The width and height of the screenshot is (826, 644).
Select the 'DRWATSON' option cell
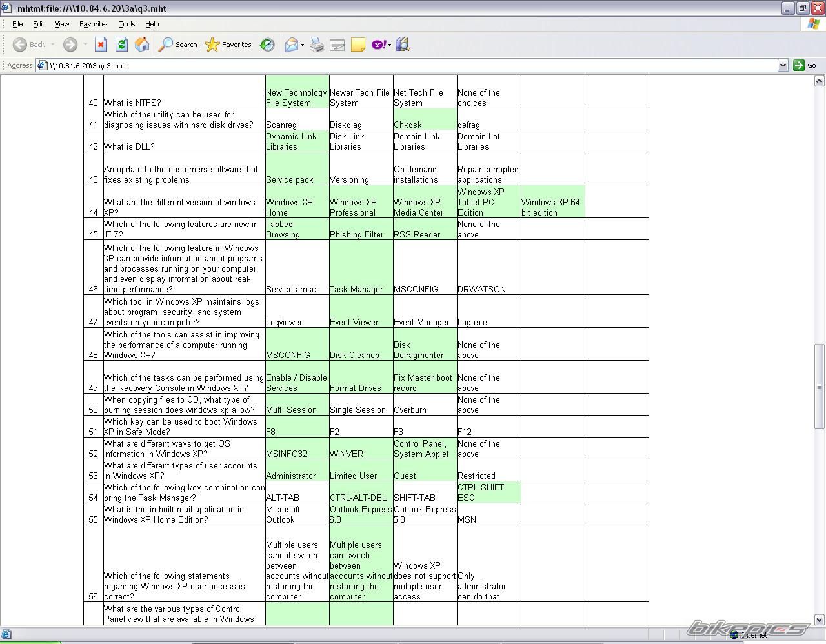tap(489, 267)
